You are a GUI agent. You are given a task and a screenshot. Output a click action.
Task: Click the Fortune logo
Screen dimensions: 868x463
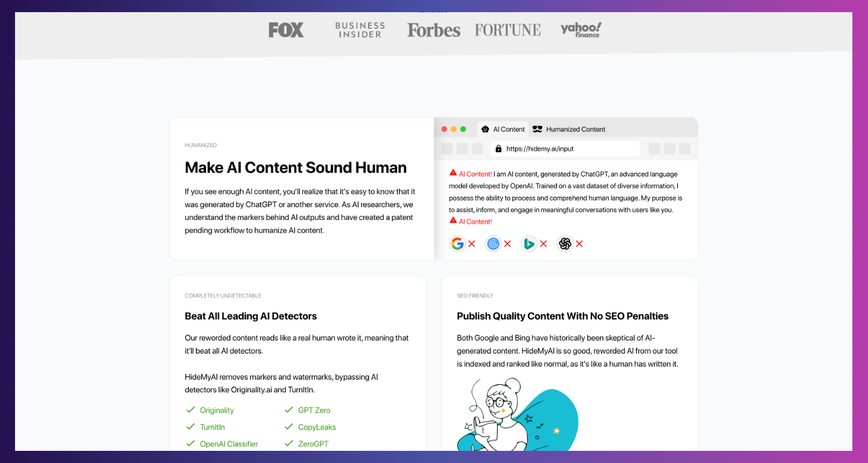click(x=508, y=30)
